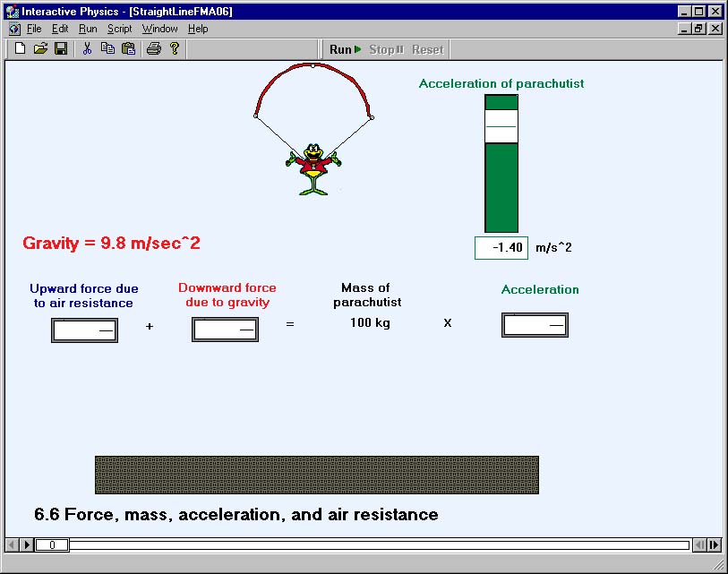The image size is (728, 574).
Task: Click the Cut scissors icon
Action: click(87, 48)
